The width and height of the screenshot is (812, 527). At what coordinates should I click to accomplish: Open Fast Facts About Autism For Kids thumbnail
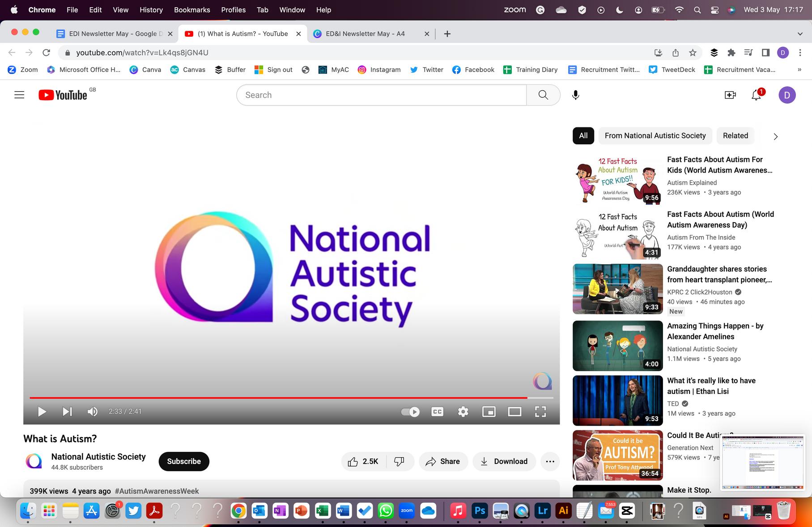tap(617, 180)
